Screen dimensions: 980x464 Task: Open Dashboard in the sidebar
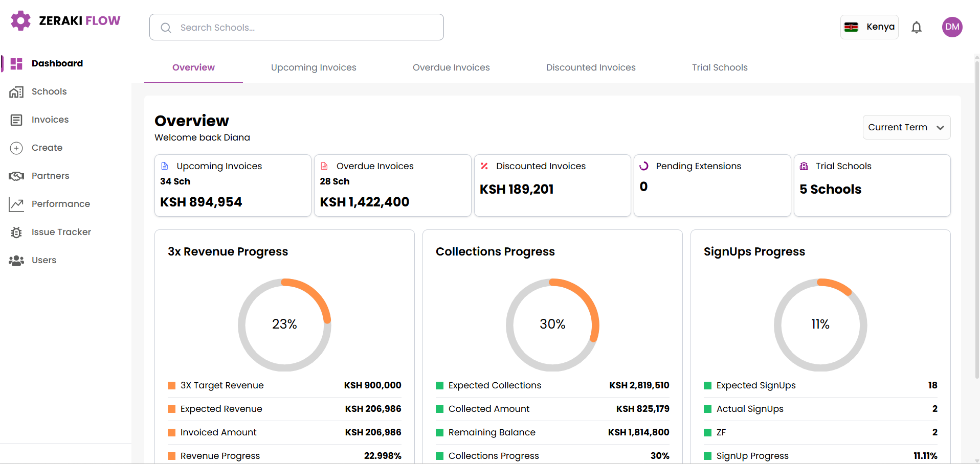click(57, 63)
